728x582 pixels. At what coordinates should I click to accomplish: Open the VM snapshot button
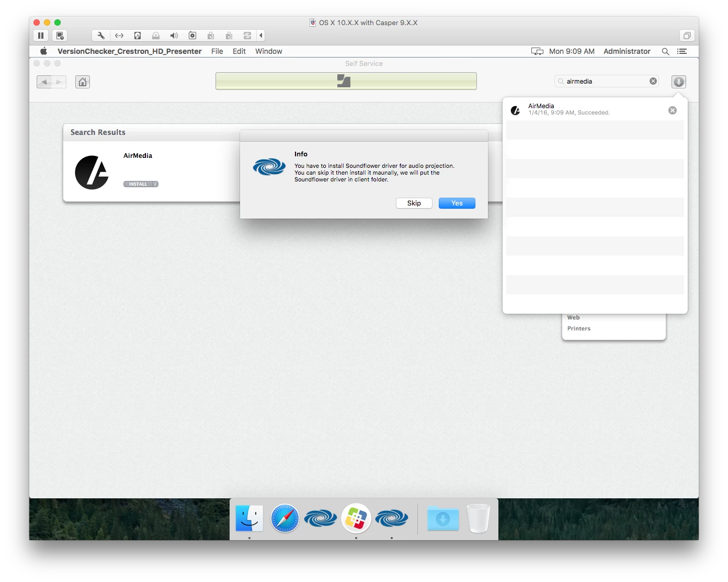tap(60, 36)
